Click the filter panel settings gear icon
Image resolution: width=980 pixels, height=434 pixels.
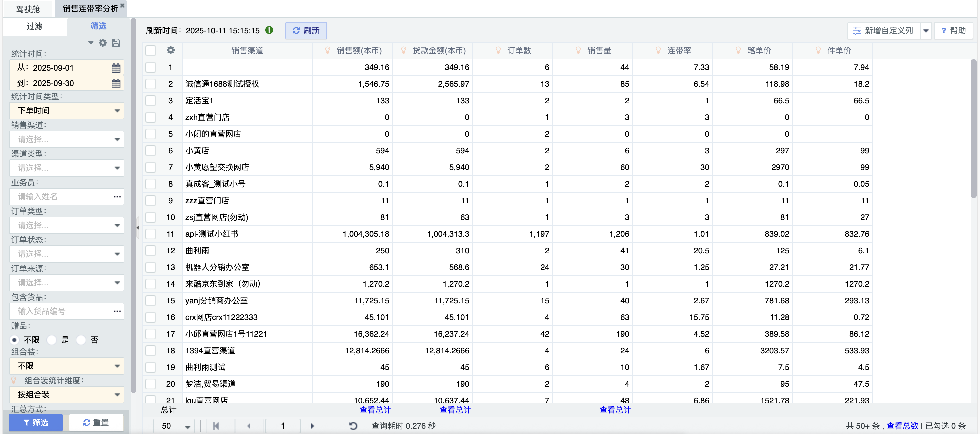tap(103, 43)
